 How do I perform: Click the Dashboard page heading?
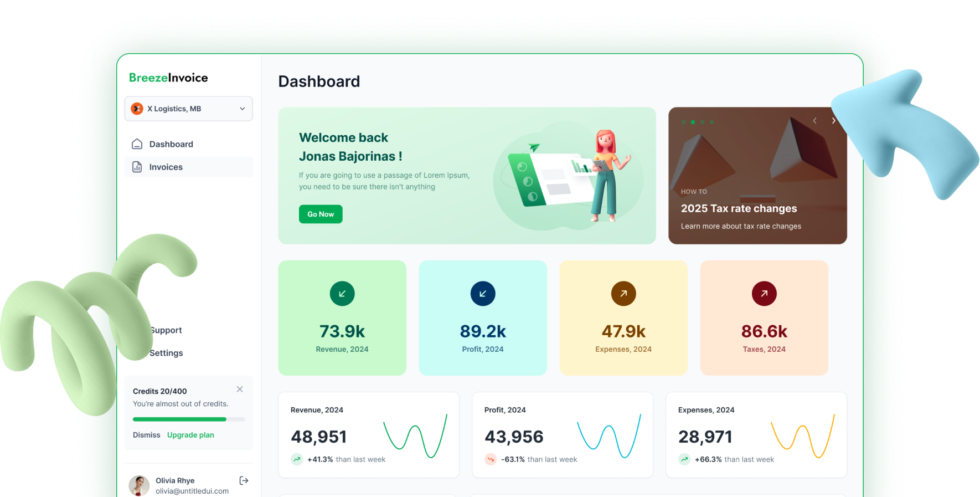(319, 81)
